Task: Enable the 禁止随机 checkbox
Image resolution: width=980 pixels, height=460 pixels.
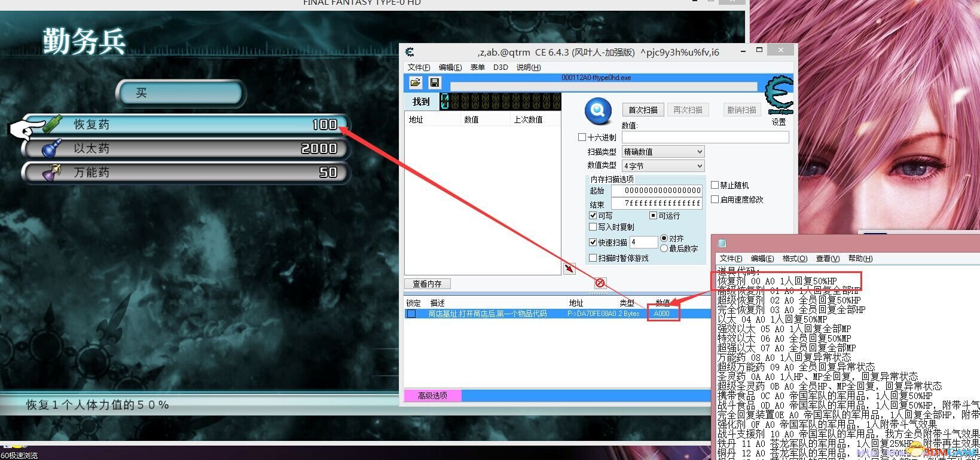Action: click(715, 185)
